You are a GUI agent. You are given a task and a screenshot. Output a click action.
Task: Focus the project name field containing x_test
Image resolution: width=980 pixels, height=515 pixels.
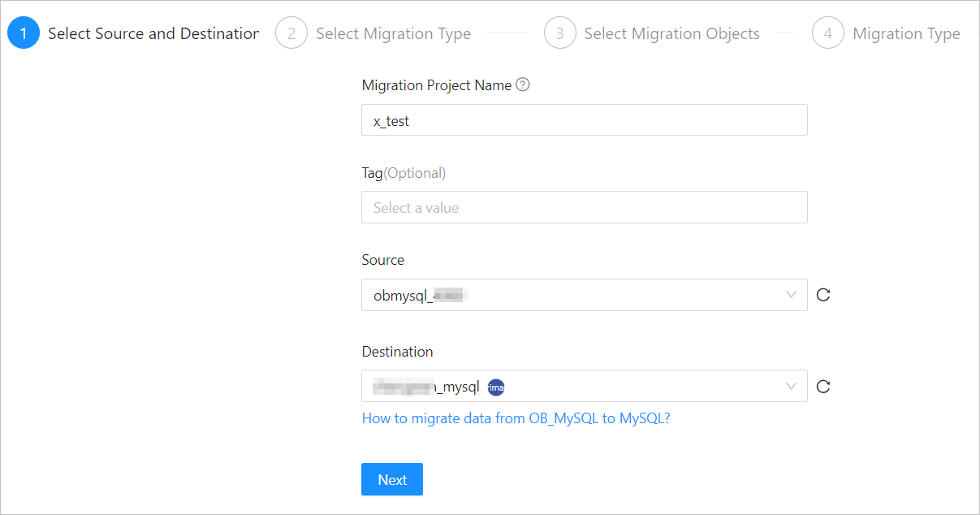584,120
